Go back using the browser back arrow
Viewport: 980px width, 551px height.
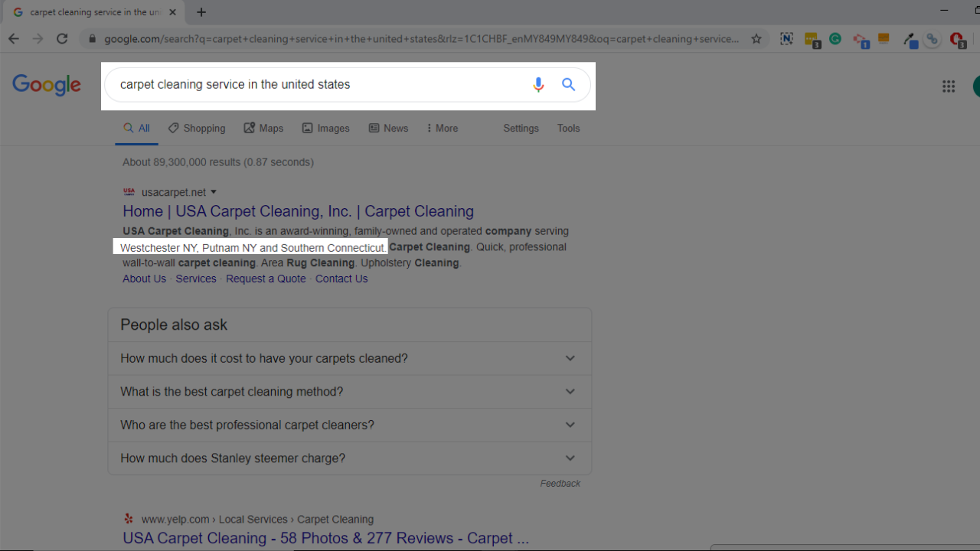pos(14,39)
